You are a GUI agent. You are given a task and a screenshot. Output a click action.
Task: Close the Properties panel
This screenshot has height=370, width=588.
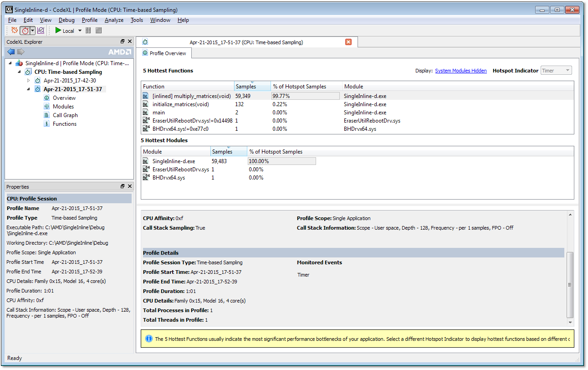[130, 186]
